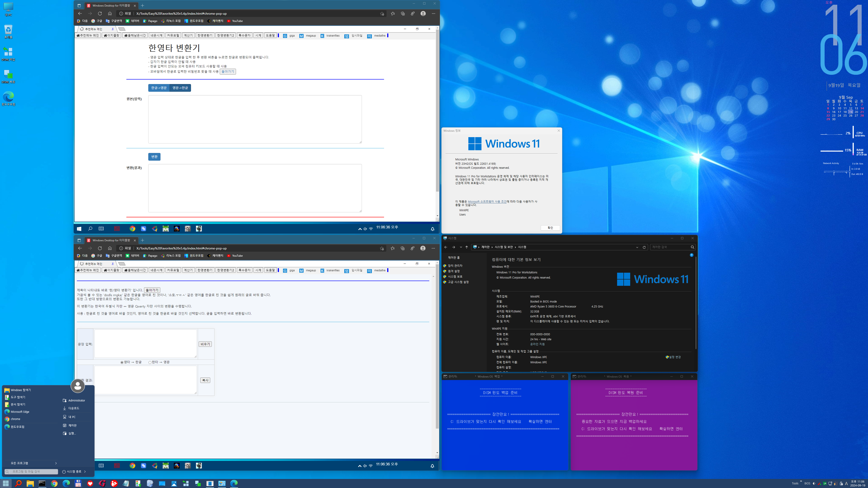Choose 실행... in the Start menu

pos(69,434)
